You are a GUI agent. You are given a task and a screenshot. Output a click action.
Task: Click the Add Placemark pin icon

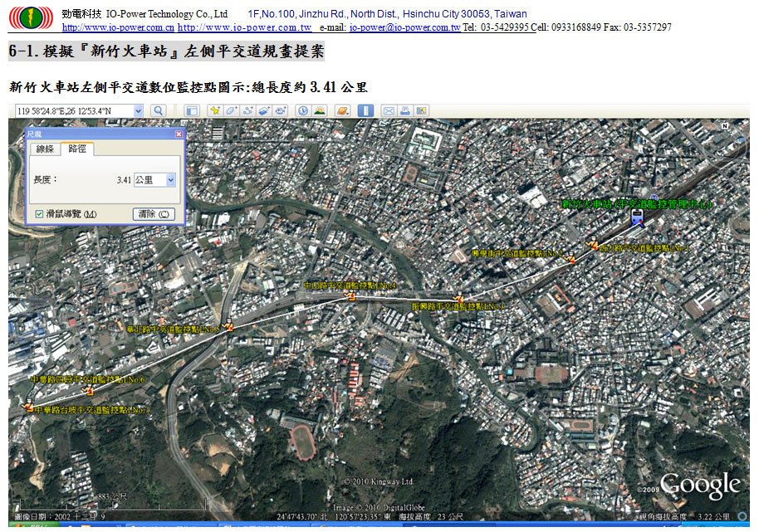coord(215,110)
